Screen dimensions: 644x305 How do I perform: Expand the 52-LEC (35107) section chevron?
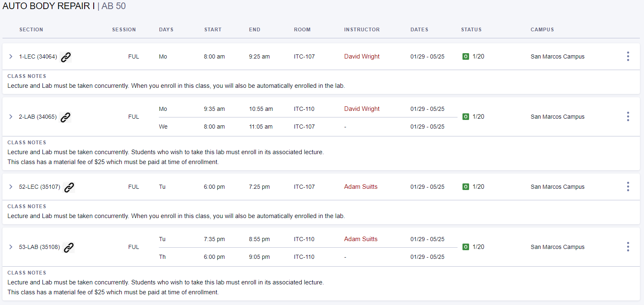(11, 187)
